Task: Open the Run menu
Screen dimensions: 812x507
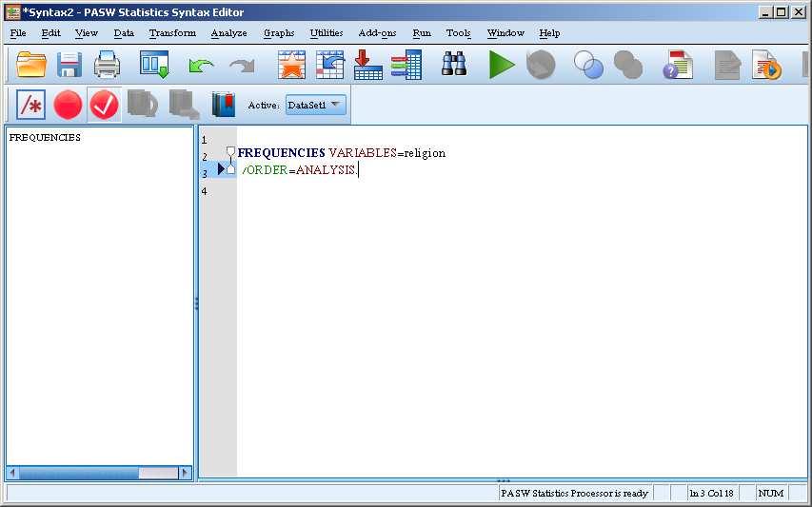Action: coord(422,33)
